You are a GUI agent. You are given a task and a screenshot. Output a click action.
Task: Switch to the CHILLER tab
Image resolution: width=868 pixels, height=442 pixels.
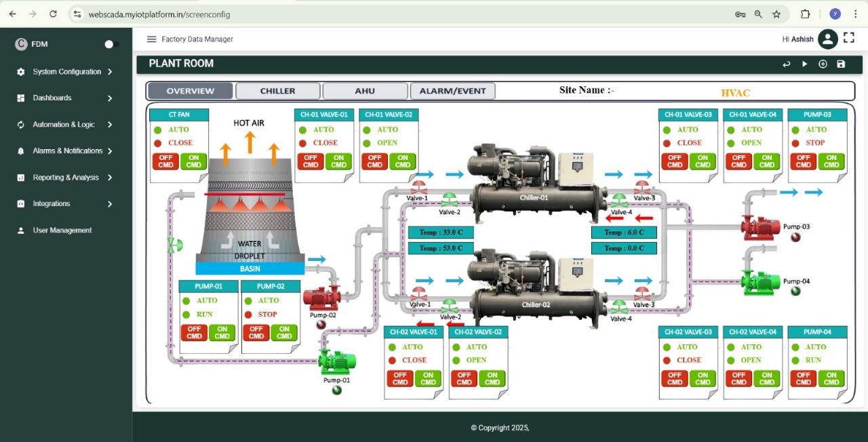coord(277,90)
